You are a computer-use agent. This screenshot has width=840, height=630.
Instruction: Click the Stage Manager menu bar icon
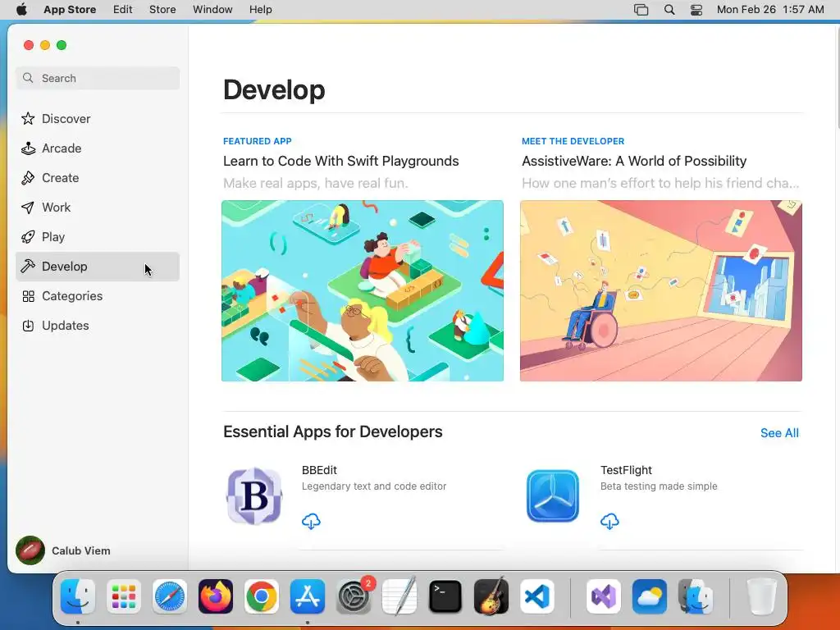point(641,10)
